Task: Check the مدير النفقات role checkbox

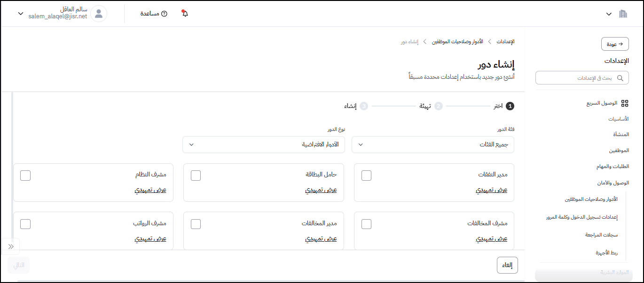Action: point(366,176)
